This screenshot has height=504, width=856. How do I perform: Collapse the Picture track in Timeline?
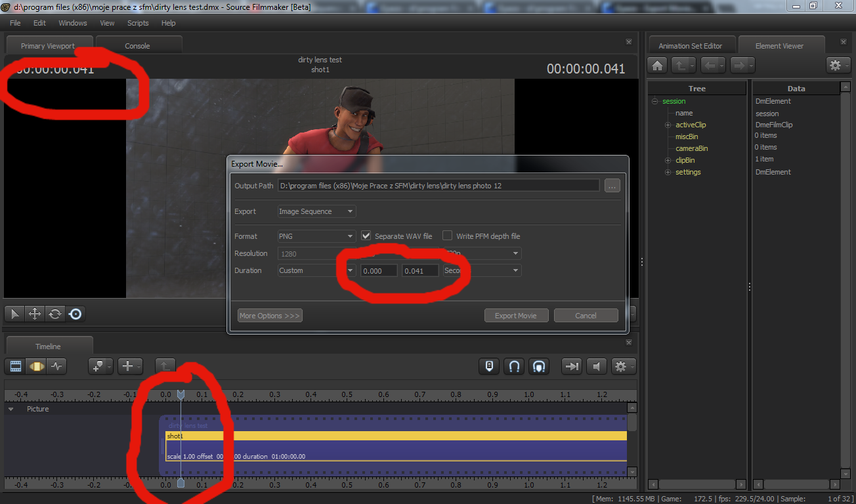pyautogui.click(x=11, y=409)
